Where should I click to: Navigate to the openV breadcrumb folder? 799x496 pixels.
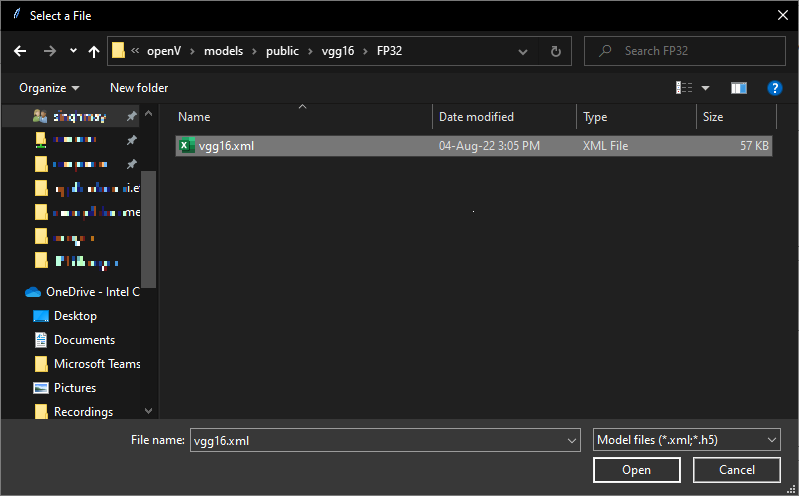coord(164,51)
